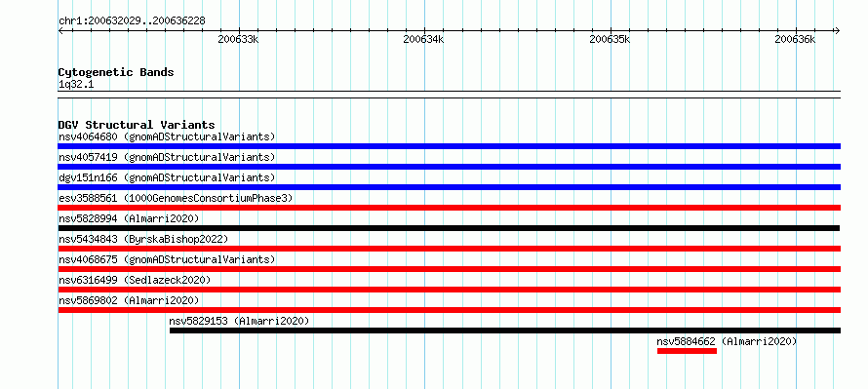Image resolution: width=868 pixels, height=389 pixels.
Task: Click the chr1:200632029..200636228 coordinates text
Action: tap(132, 21)
